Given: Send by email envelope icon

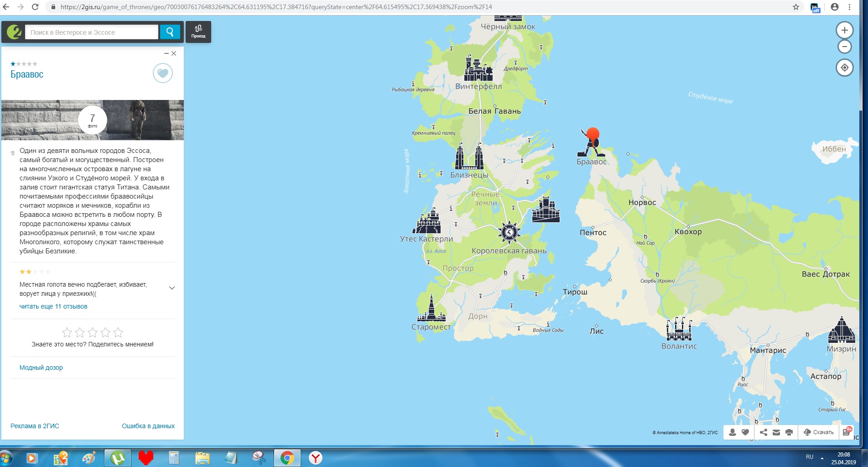Looking at the screenshot, I should pyautogui.click(x=776, y=432).
